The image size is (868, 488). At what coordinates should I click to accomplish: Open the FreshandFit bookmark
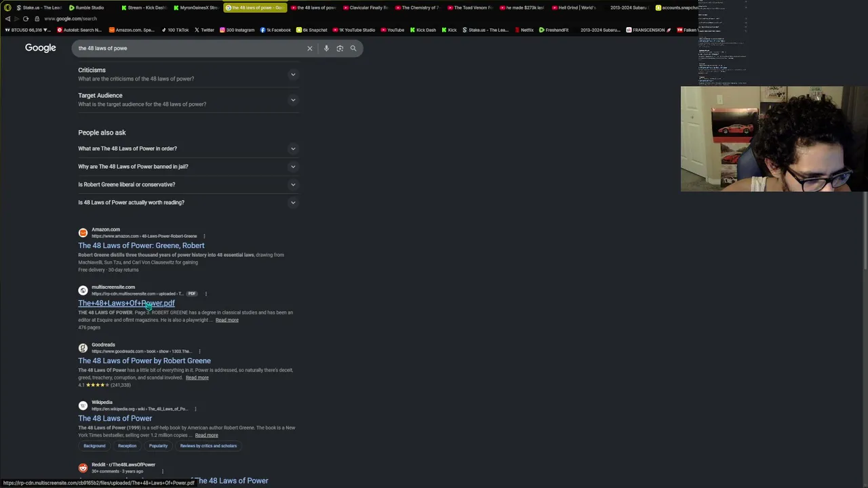tap(554, 30)
